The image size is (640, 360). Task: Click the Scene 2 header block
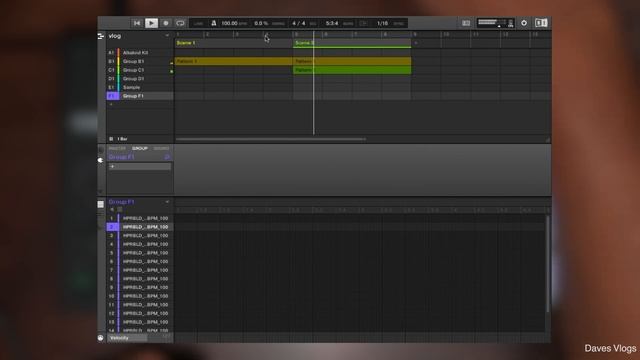pyautogui.click(x=352, y=43)
